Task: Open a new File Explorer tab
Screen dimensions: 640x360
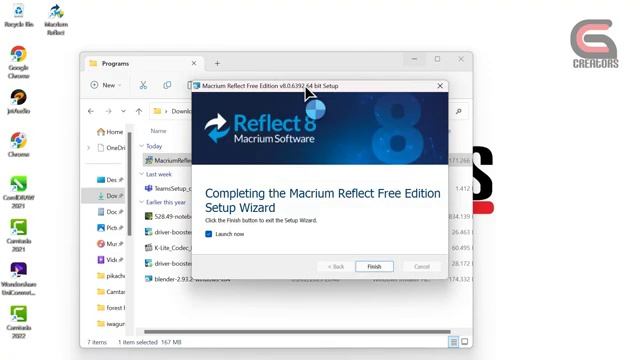Action: (217, 63)
